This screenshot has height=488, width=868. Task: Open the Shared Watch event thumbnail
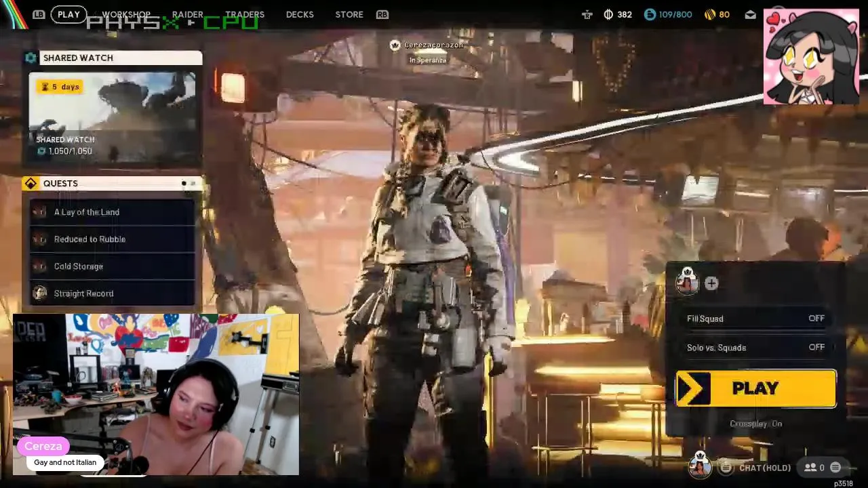point(113,117)
